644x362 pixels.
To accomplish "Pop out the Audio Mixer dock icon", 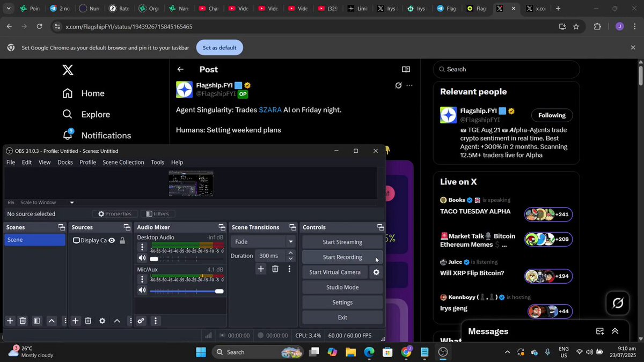I will click(x=222, y=227).
